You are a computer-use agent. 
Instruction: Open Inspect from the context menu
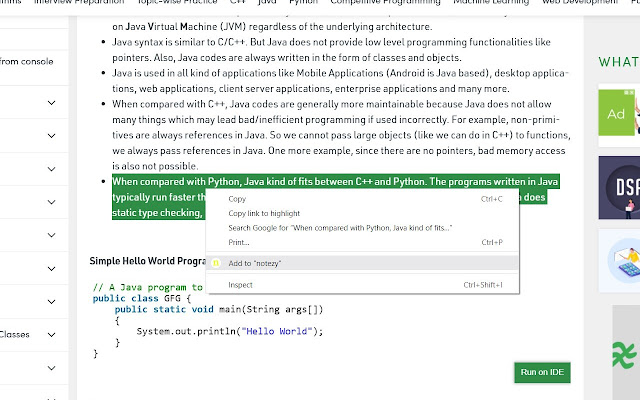362,285
